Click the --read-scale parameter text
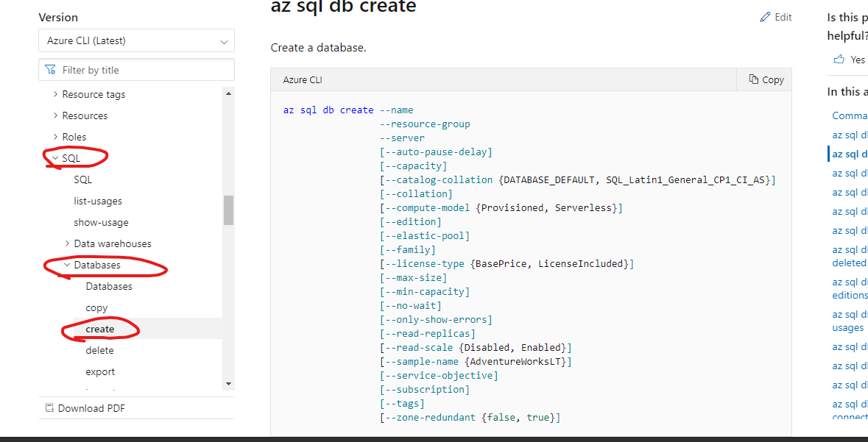Screen dimensions: 868x442 tap(419, 347)
